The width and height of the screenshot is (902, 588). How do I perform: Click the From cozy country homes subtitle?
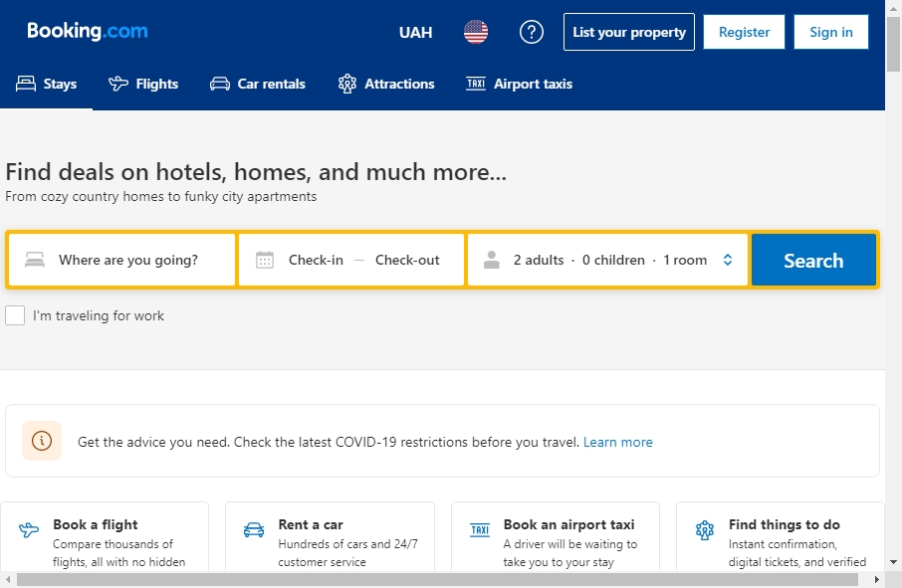click(161, 197)
